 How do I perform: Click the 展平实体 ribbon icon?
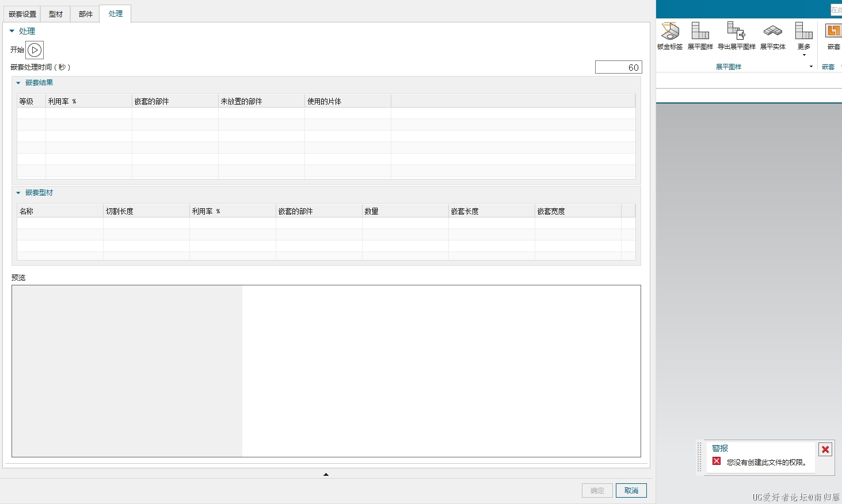point(772,36)
